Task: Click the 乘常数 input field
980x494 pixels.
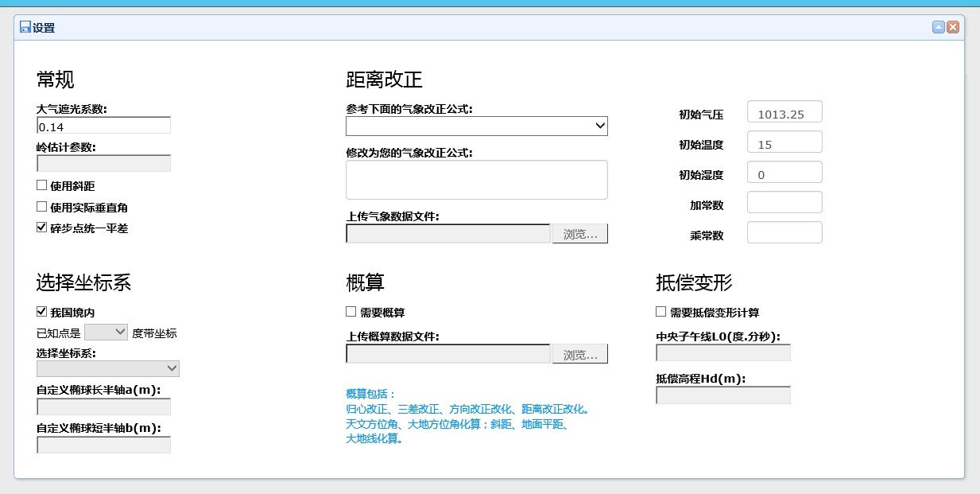Action: click(x=784, y=231)
